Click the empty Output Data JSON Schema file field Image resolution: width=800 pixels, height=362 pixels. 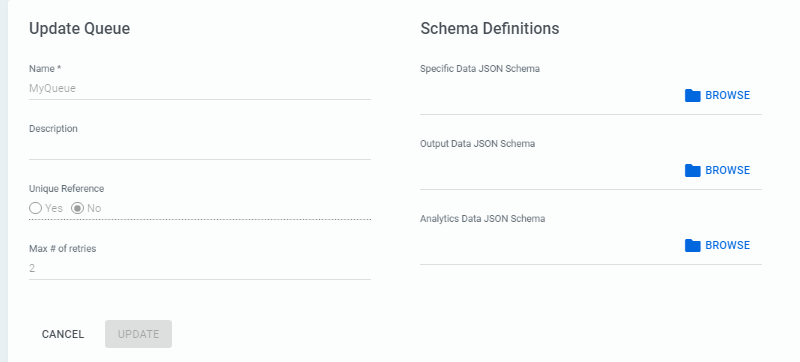coord(548,170)
